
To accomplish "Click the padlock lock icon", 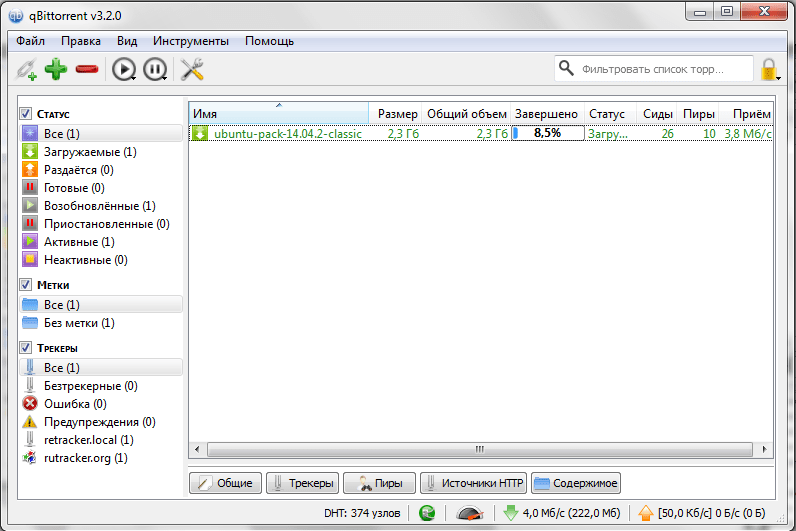I will pos(769,69).
